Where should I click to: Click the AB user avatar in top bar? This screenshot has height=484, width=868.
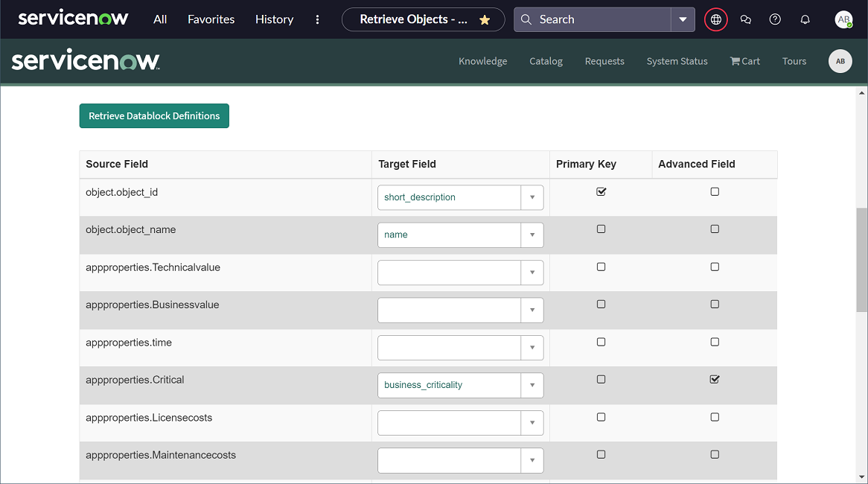(x=843, y=19)
